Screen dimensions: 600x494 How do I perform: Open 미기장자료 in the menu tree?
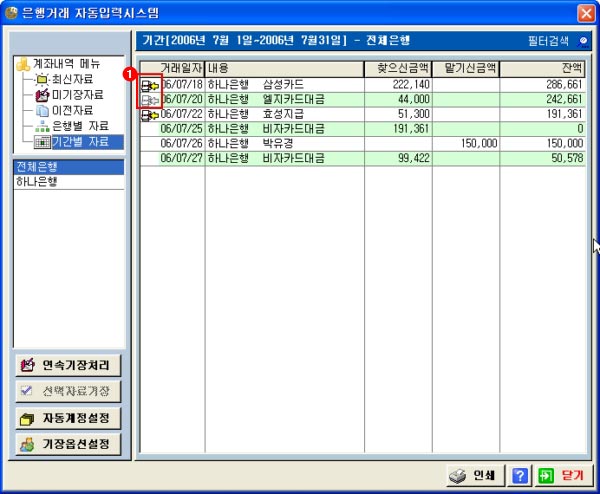pos(78,95)
